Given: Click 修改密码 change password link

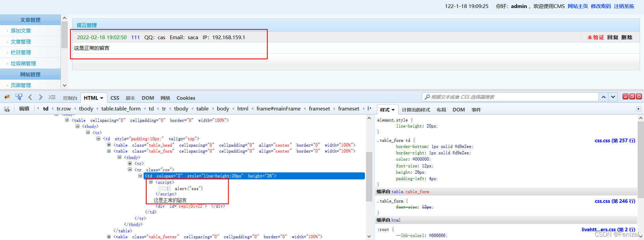Looking at the screenshot, I should (x=601, y=6).
